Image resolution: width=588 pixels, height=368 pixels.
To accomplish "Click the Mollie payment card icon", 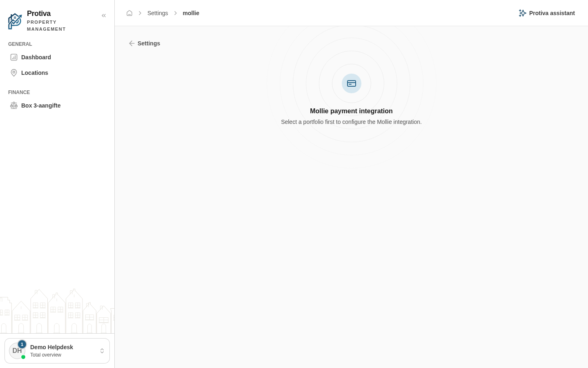I will click(x=352, y=83).
